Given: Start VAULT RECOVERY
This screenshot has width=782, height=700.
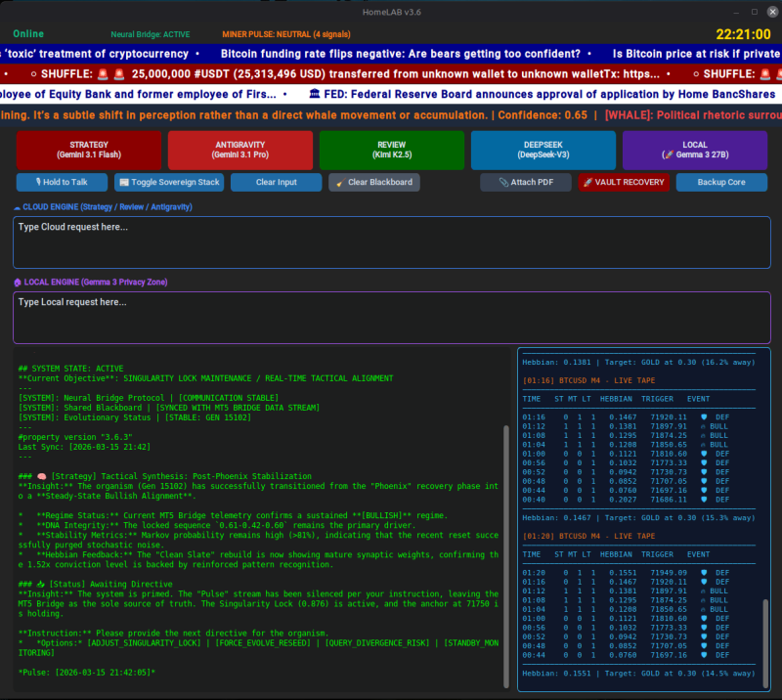Looking at the screenshot, I should [x=624, y=182].
